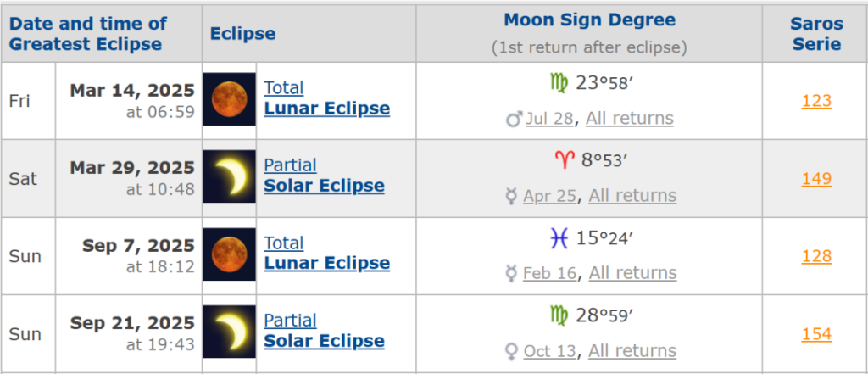Click the green Virgo symbol at 23°58′

[559, 84]
